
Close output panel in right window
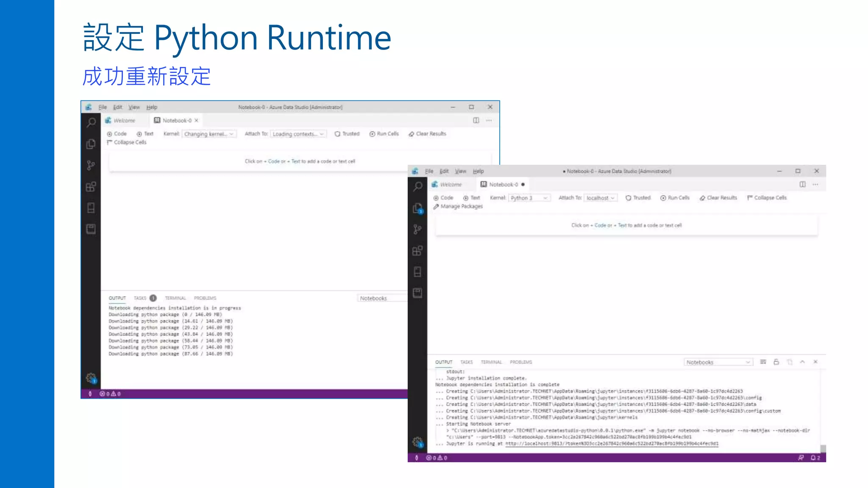[815, 362]
